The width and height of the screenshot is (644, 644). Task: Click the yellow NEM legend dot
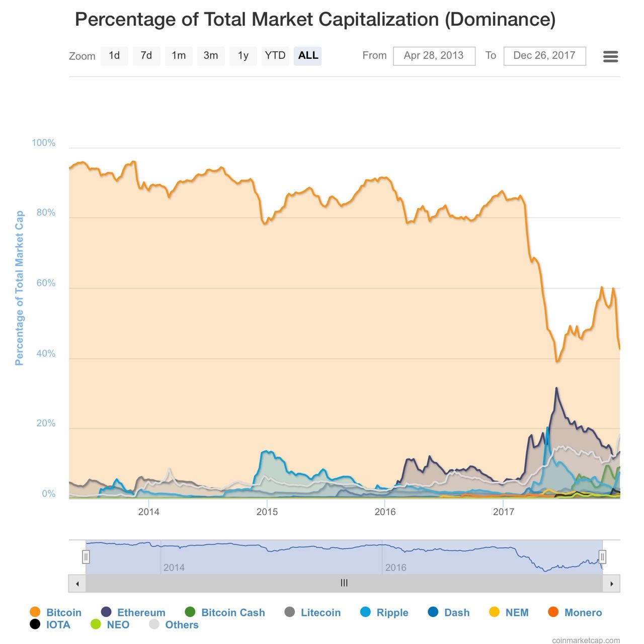(495, 612)
